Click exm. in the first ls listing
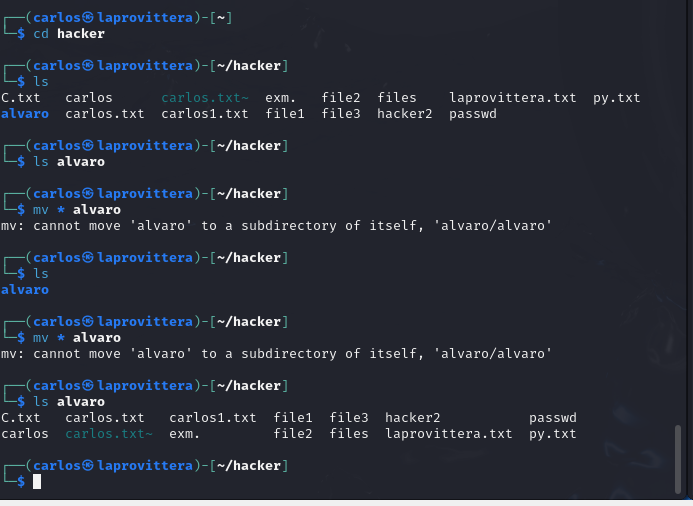The width and height of the screenshot is (693, 506). coord(280,98)
